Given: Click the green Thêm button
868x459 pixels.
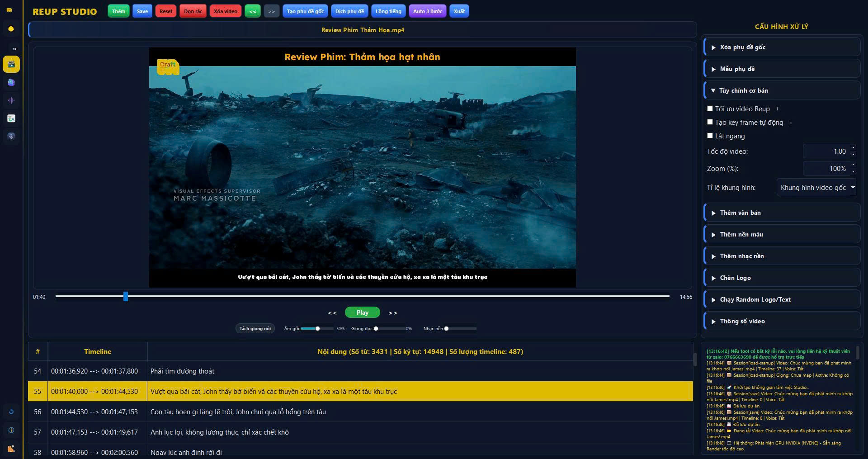Looking at the screenshot, I should 118,11.
